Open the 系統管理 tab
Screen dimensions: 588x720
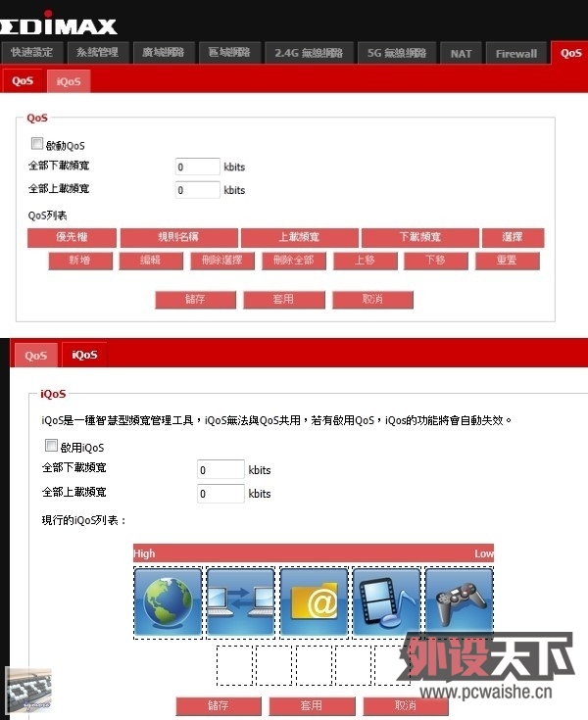98,52
